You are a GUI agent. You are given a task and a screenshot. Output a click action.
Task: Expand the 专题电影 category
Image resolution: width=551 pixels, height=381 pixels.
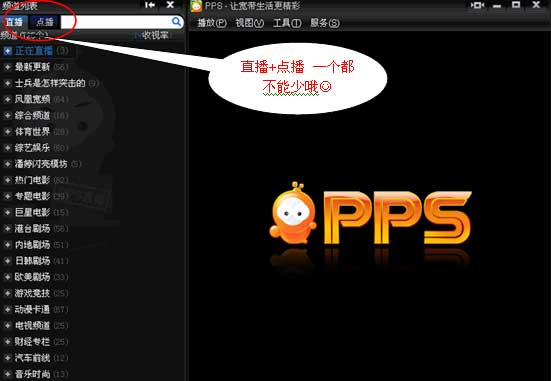tap(7, 196)
